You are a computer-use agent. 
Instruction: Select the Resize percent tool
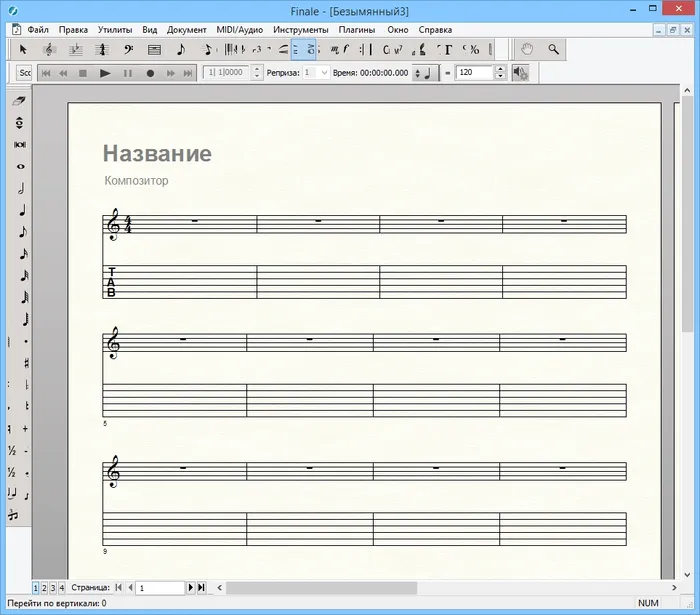pos(471,50)
